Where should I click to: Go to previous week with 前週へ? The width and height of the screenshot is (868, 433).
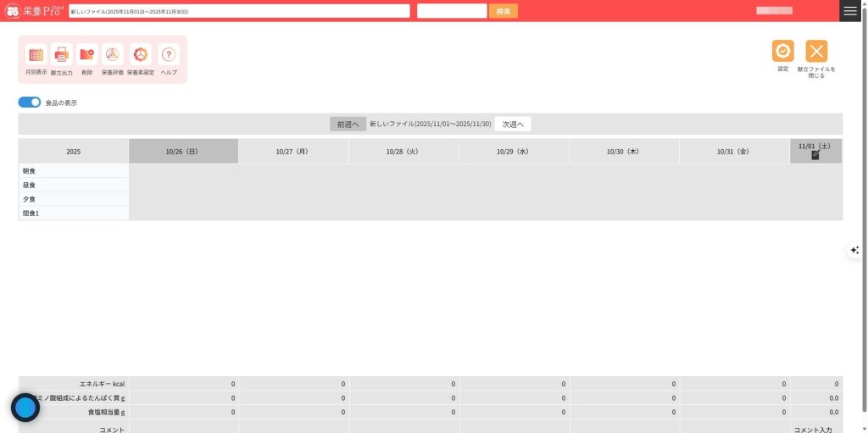coord(348,124)
